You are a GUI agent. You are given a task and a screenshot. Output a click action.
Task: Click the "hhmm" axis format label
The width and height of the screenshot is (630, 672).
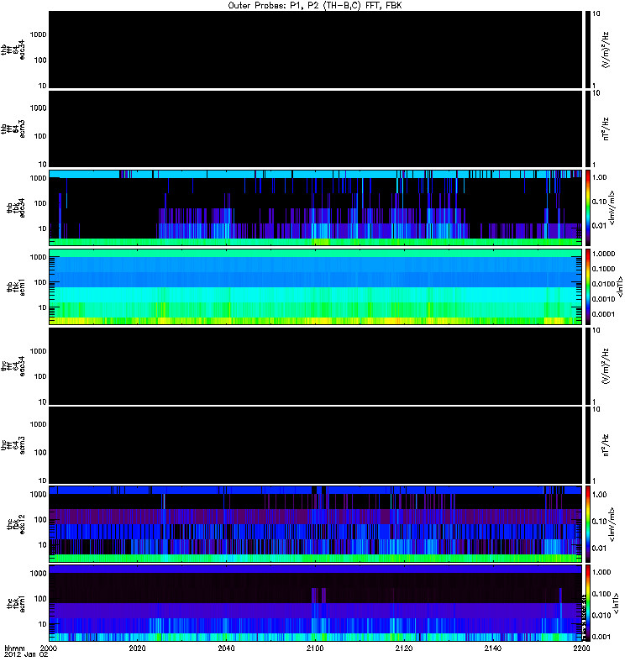coord(14,648)
